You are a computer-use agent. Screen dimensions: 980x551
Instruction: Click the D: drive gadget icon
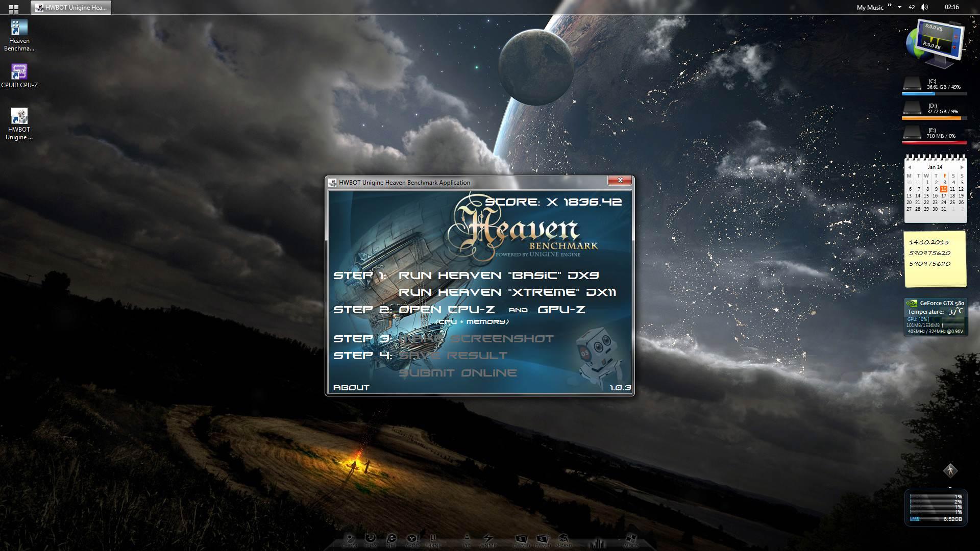912,108
